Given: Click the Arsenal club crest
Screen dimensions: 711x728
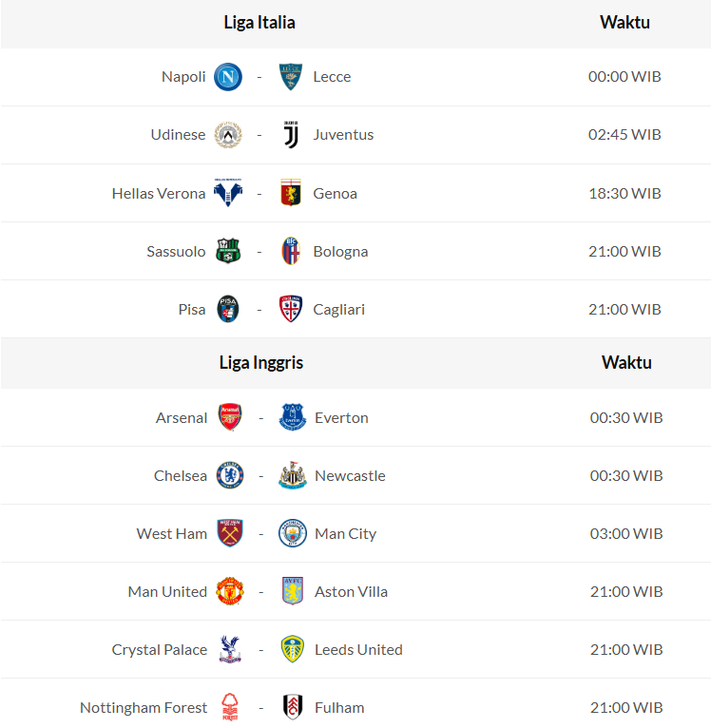Looking at the screenshot, I should [x=230, y=418].
